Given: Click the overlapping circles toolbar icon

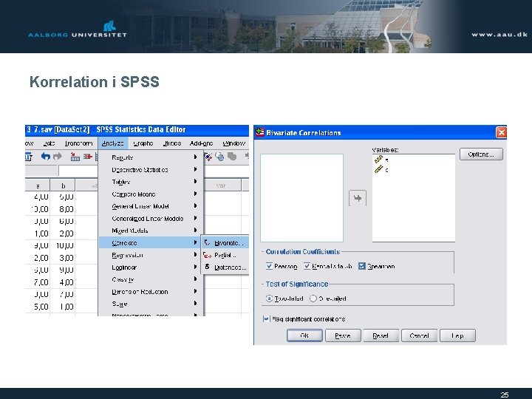Looking at the screenshot, I should point(220,157).
